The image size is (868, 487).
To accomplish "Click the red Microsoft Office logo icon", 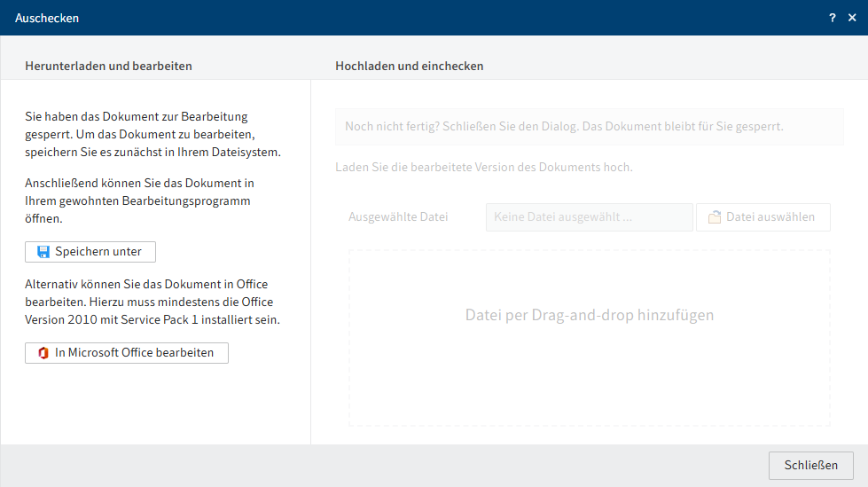I will [x=43, y=353].
